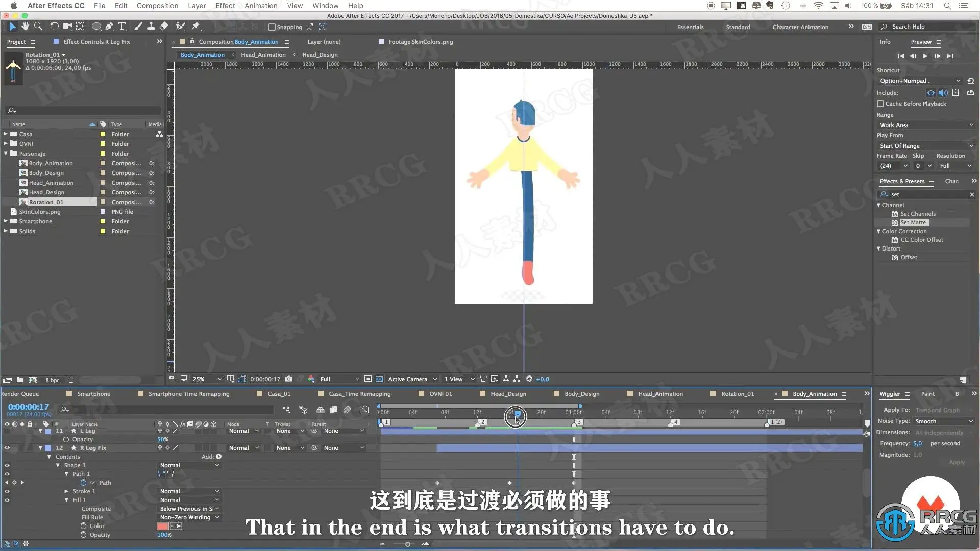Hide the R Leg Fix layer
Viewport: 980px width, 551px height.
(7, 448)
